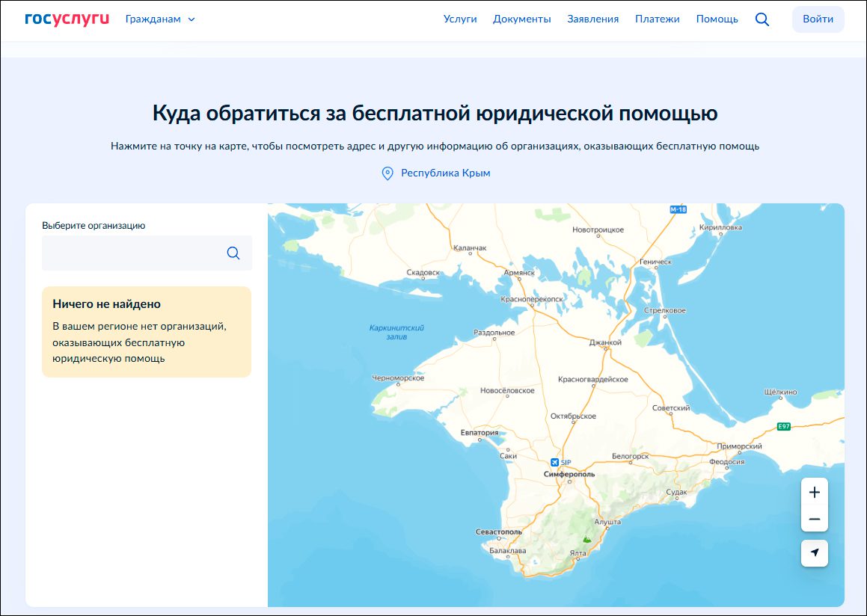
Task: Open the Платежи menu item
Action: 657,19
